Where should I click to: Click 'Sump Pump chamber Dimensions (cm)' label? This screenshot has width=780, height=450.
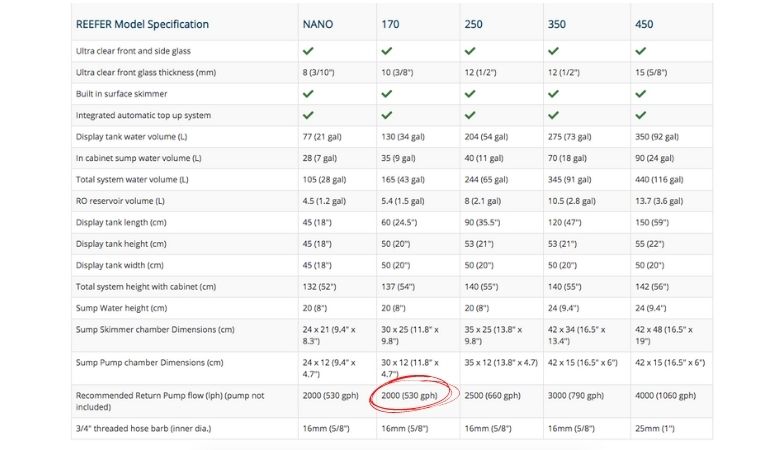coord(149,362)
